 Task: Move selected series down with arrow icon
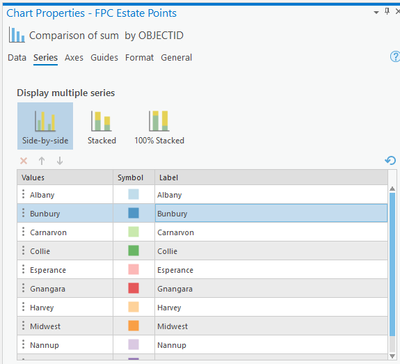coord(60,161)
